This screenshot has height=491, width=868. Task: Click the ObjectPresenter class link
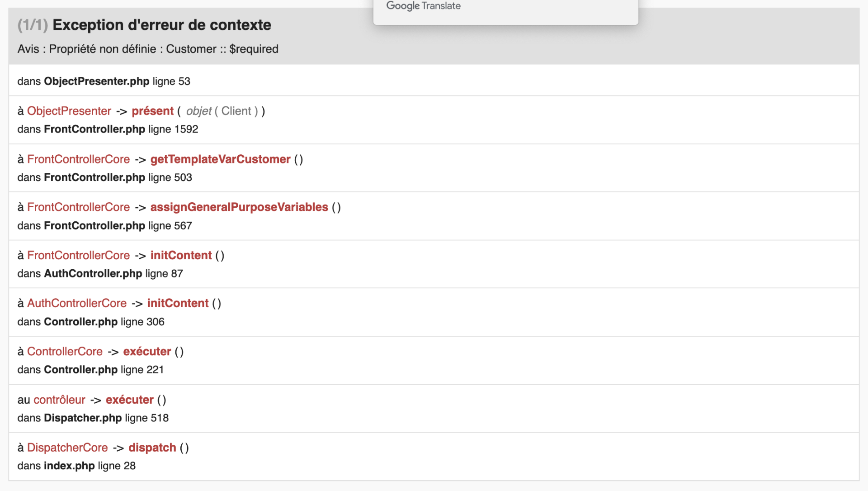click(69, 111)
